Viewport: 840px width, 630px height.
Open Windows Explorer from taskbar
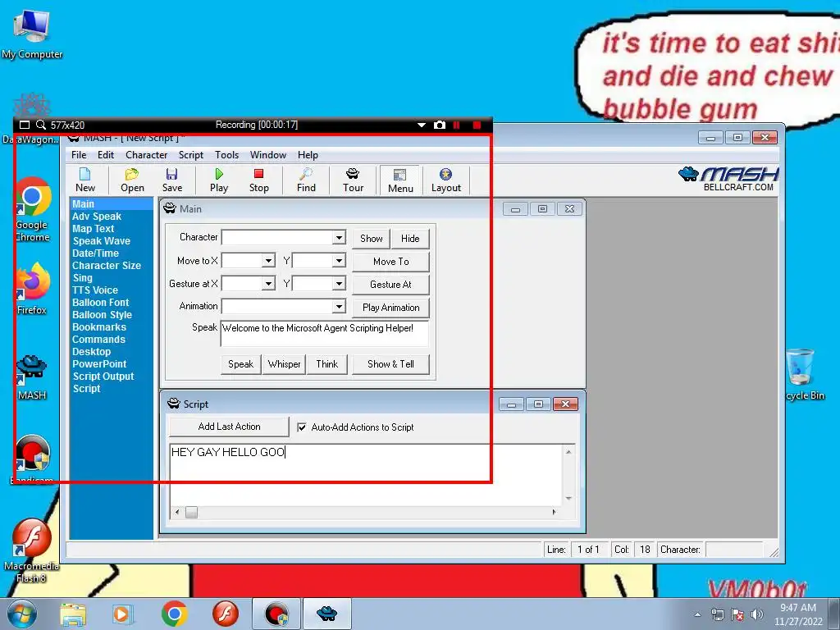pos(73,614)
